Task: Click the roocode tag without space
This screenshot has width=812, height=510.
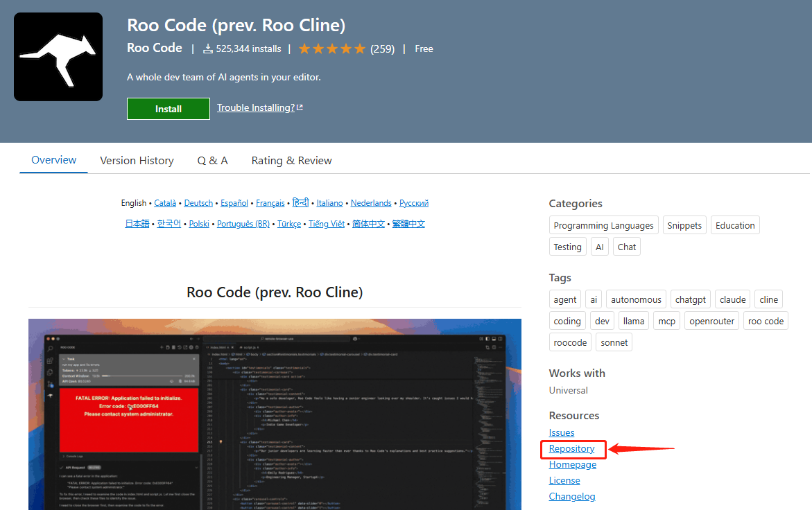Action: coord(570,342)
